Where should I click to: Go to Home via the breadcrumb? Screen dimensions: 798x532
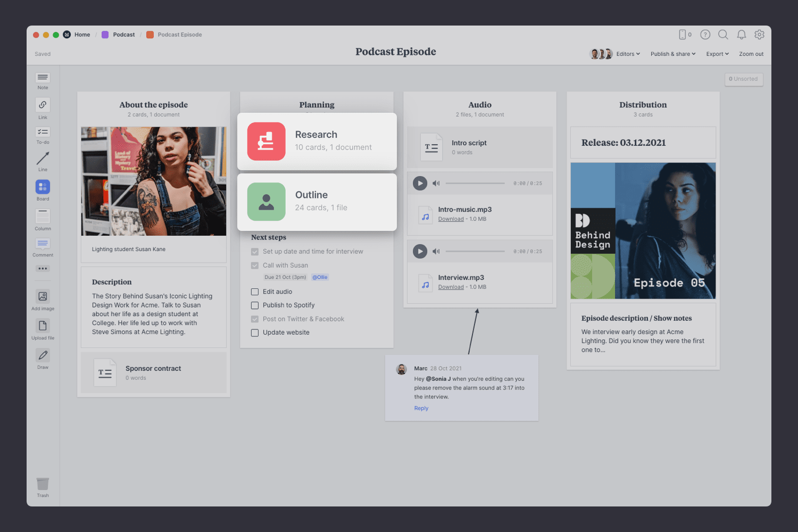[x=82, y=35]
